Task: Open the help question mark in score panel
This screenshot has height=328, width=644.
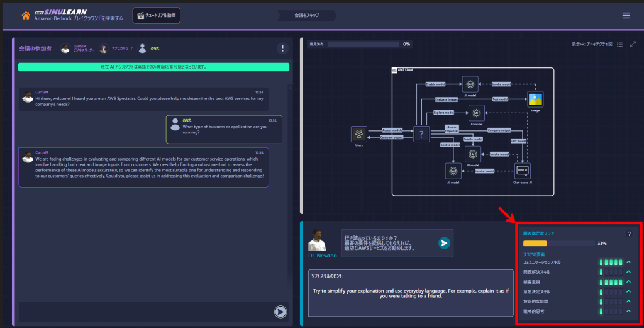Action: 629,234
